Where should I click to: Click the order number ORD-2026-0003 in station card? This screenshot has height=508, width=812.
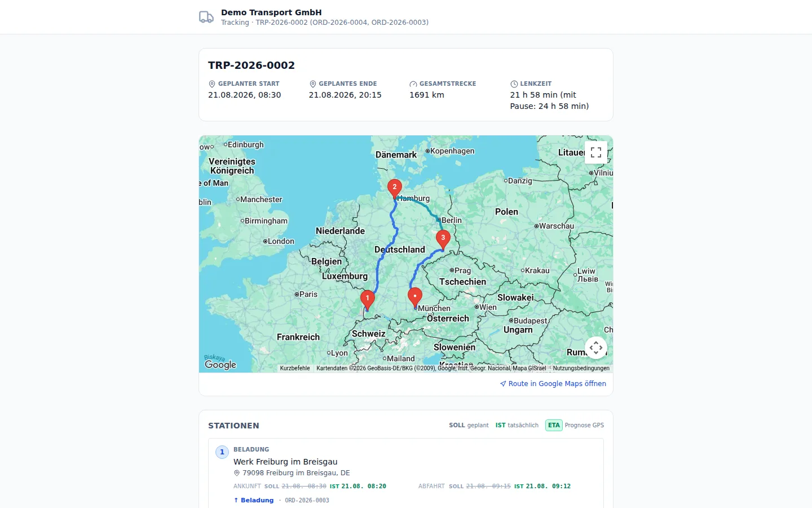pyautogui.click(x=307, y=501)
